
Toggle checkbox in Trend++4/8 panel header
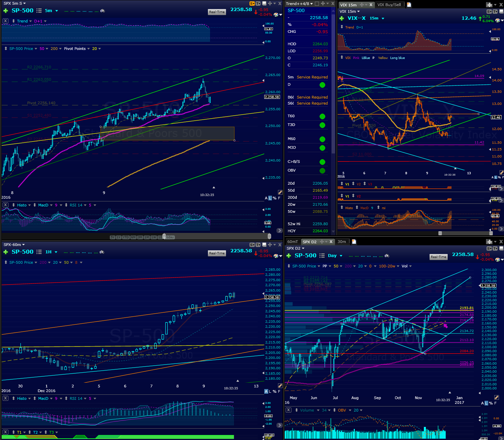pyautogui.click(x=317, y=4)
